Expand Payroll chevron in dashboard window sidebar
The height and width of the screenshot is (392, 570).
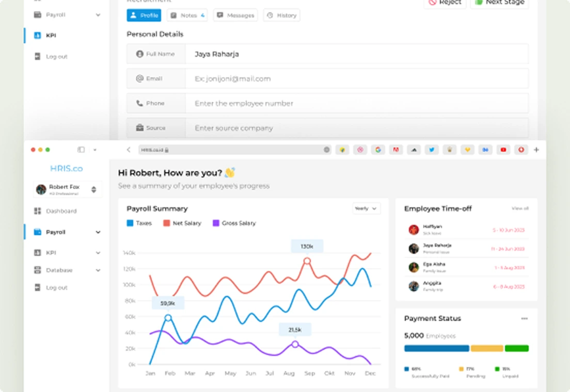tap(98, 232)
